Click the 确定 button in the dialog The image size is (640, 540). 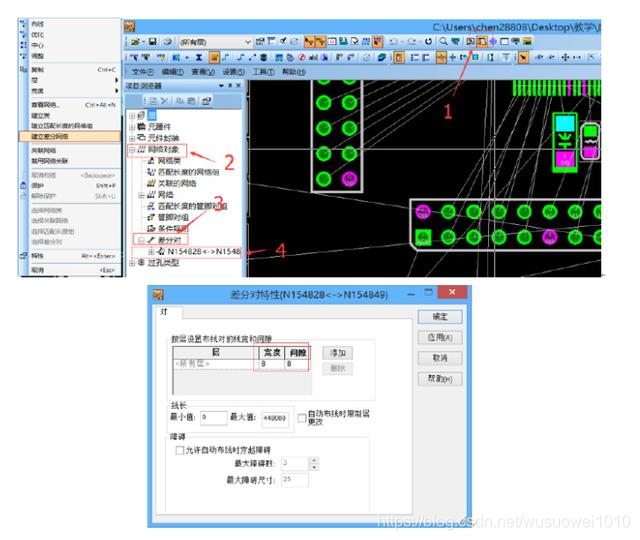(440, 317)
